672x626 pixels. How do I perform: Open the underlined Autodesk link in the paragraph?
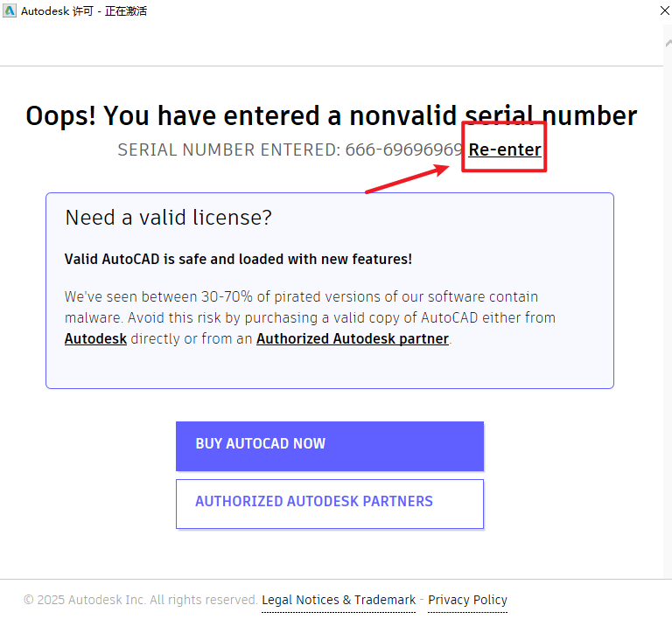pos(95,338)
